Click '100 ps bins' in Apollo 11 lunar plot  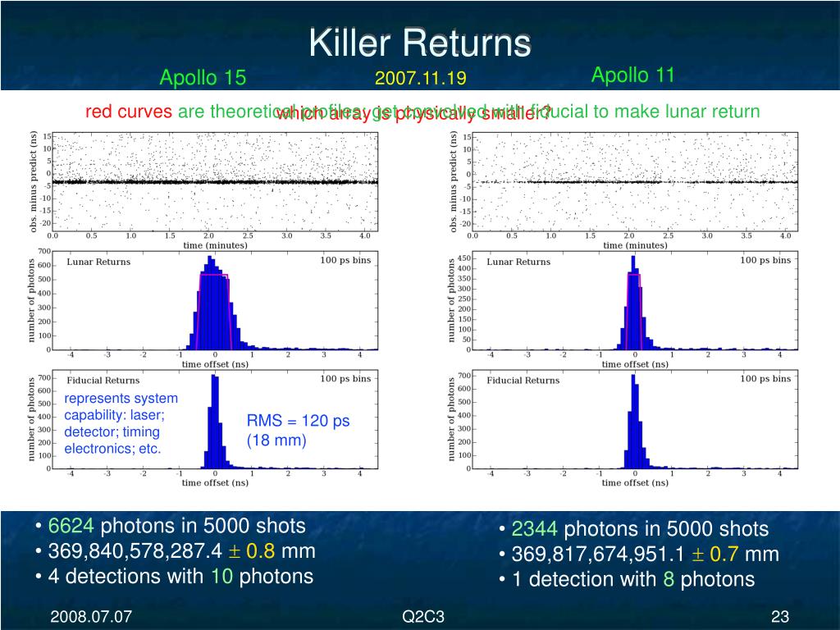(765, 260)
